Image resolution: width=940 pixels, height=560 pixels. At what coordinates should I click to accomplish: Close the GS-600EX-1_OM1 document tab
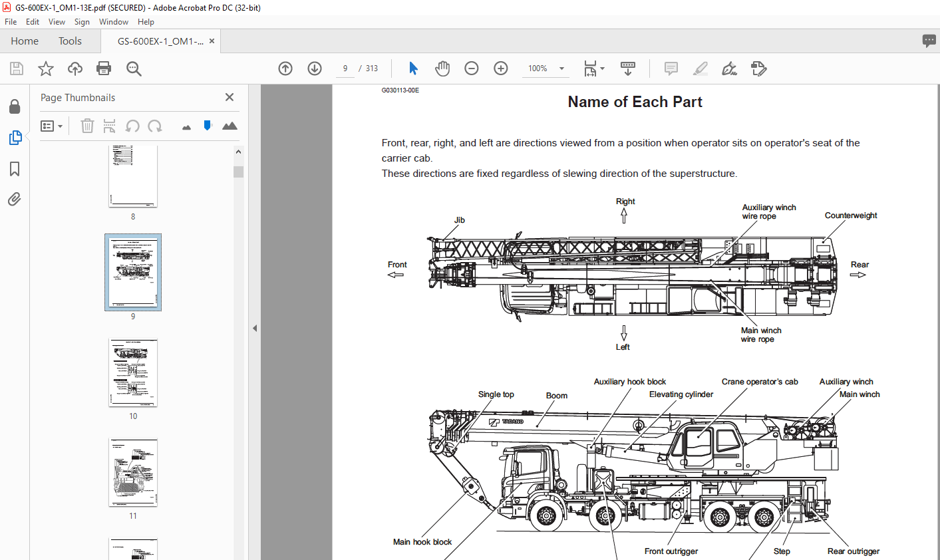click(212, 41)
